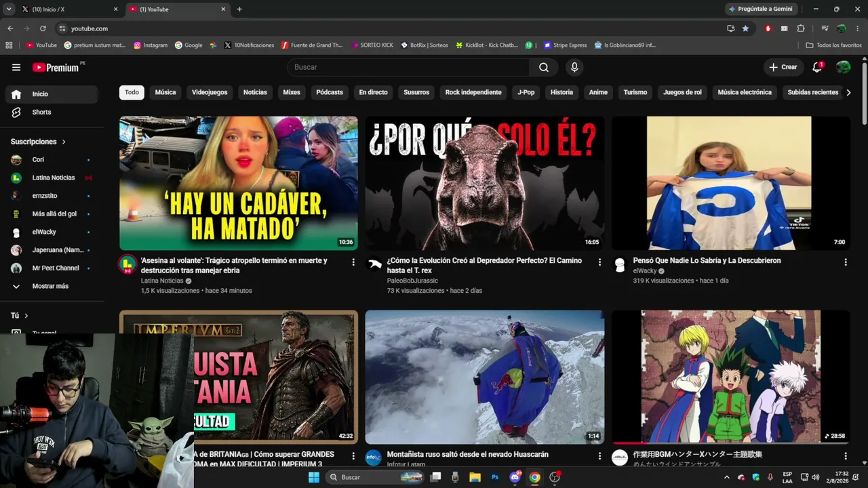Open options for 'Asesina al volante' video
The height and width of the screenshot is (488, 868).
pyautogui.click(x=353, y=262)
